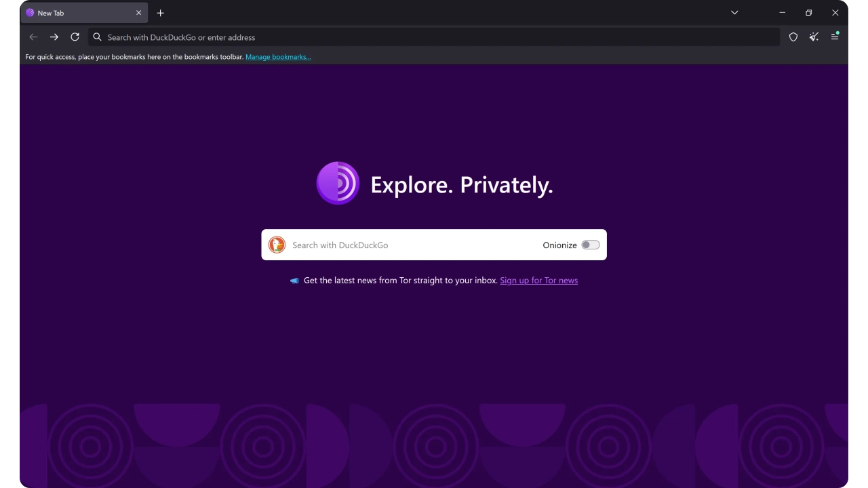Click the DuckDuckGo logo in search box
This screenshot has width=868, height=488.
(x=277, y=245)
